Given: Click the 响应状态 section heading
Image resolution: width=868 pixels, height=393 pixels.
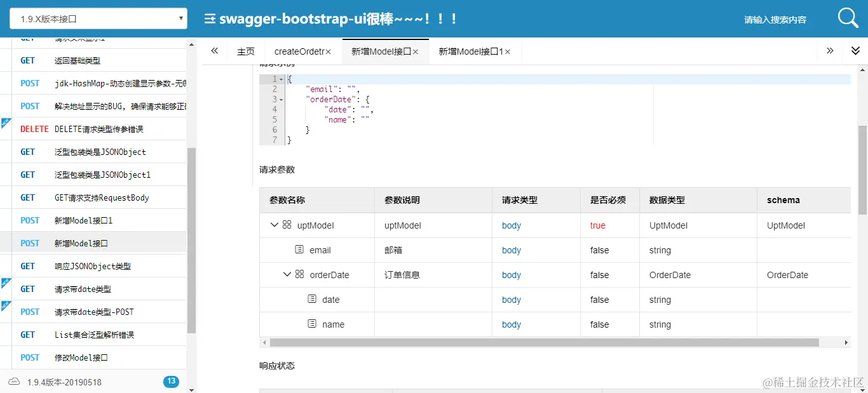Looking at the screenshot, I should [x=277, y=366].
